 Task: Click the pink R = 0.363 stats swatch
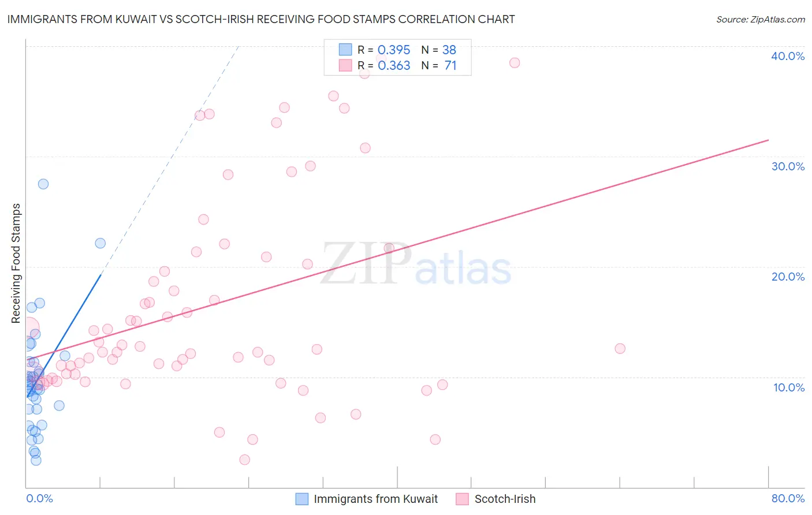pyautogui.click(x=345, y=65)
